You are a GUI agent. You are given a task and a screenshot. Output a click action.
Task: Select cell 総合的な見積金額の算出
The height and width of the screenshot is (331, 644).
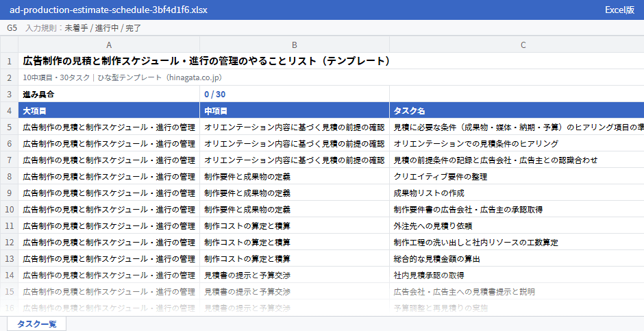[x=517, y=259]
